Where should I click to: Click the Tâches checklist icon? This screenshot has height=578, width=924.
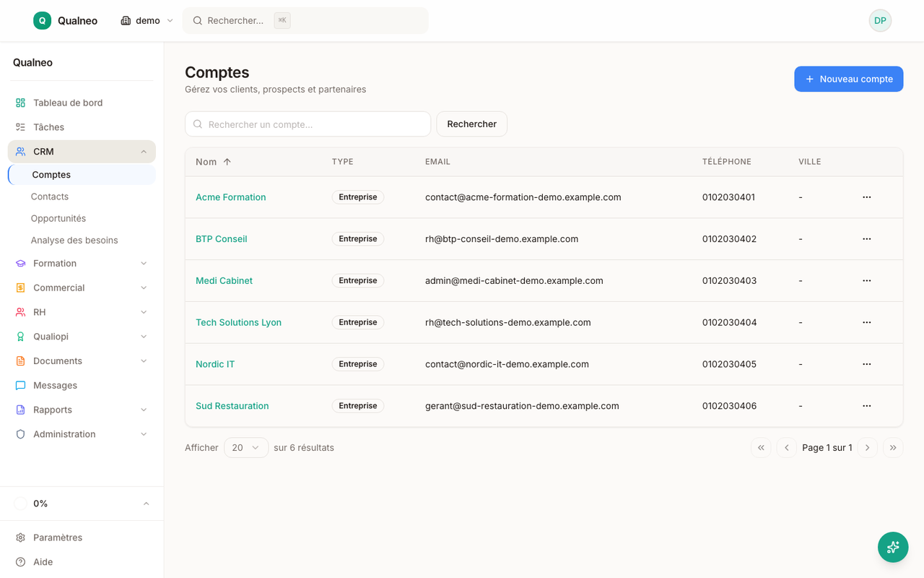tap(20, 127)
